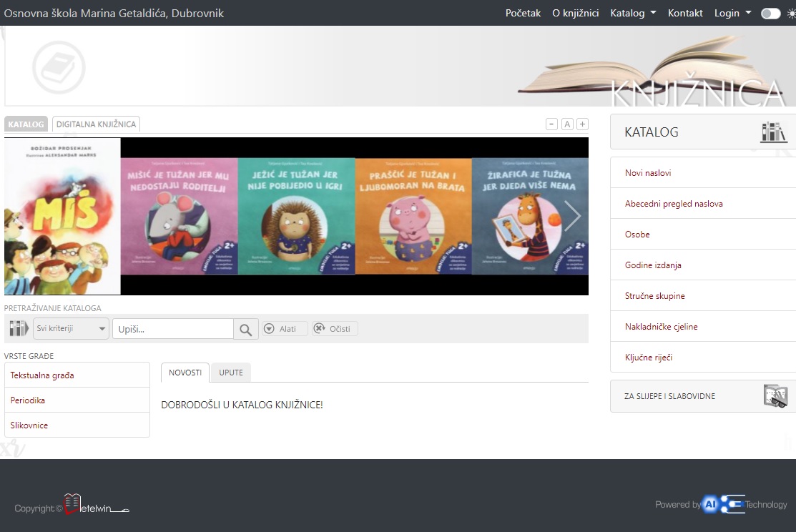Viewport: 796px width, 532px height.
Task: Open Nakladničke cjeline link
Action: (661, 327)
